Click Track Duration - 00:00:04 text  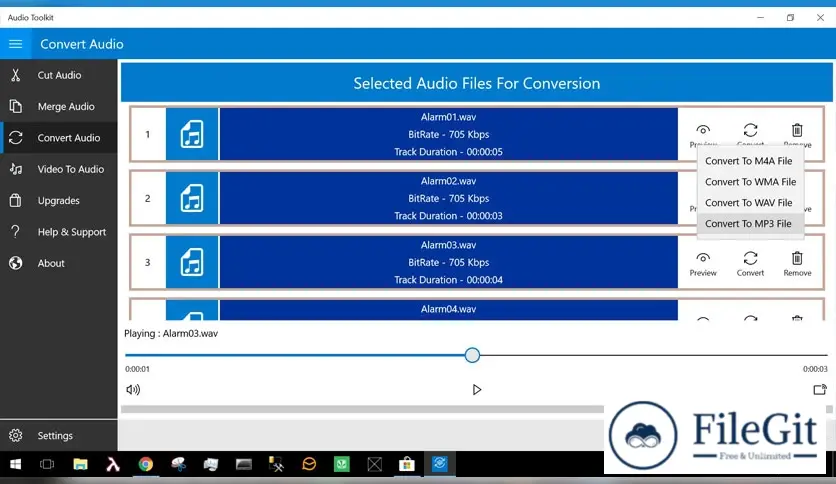(448, 280)
